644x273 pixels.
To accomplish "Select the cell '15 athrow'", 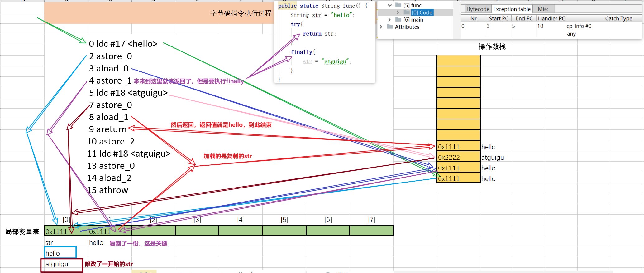I will click(107, 190).
